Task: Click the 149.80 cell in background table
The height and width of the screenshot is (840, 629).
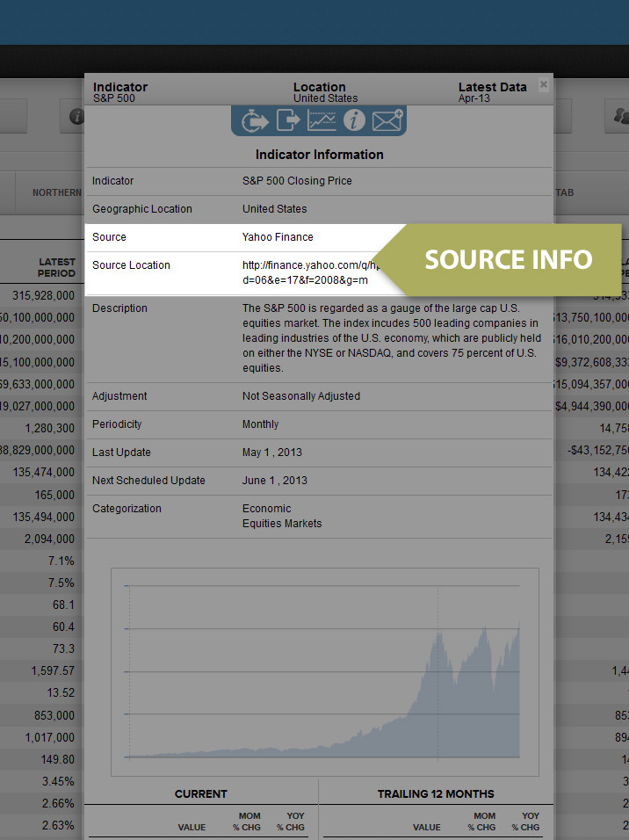Action: [58, 760]
